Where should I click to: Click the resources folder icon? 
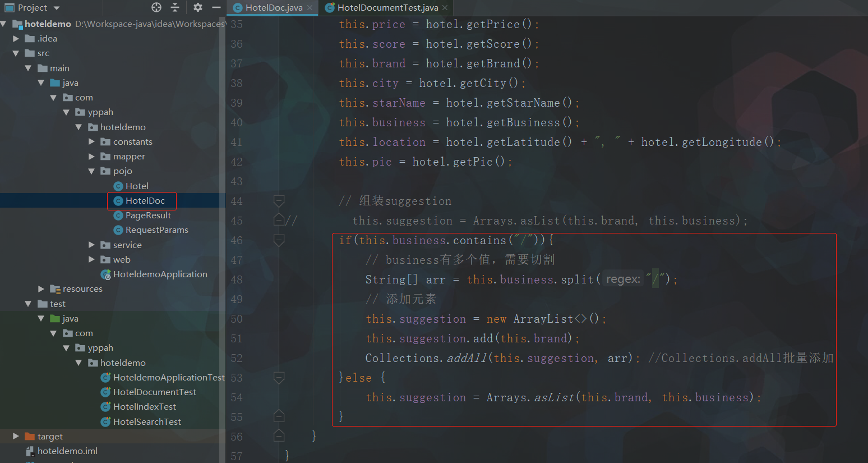[x=55, y=289]
